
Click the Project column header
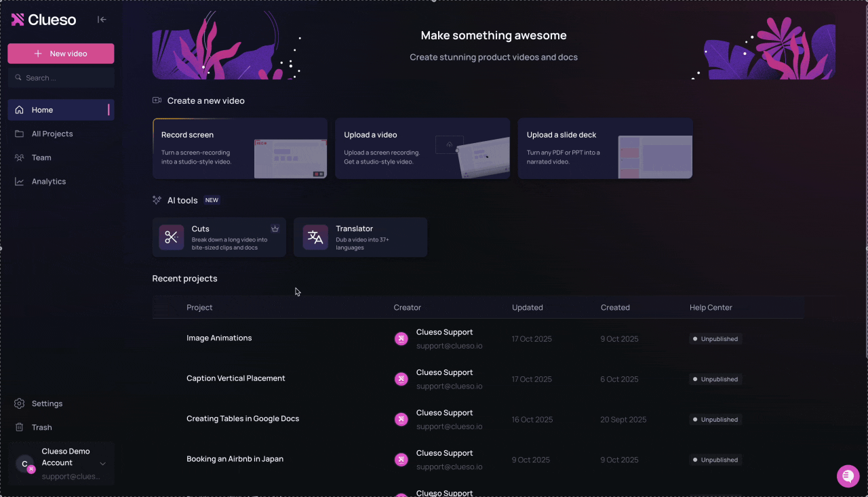click(x=199, y=308)
